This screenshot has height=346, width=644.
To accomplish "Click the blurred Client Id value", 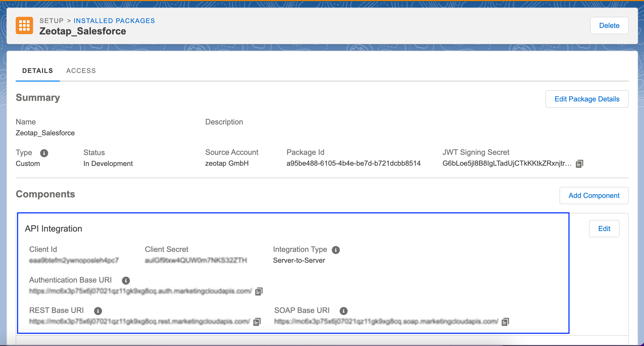I will click(x=74, y=261).
